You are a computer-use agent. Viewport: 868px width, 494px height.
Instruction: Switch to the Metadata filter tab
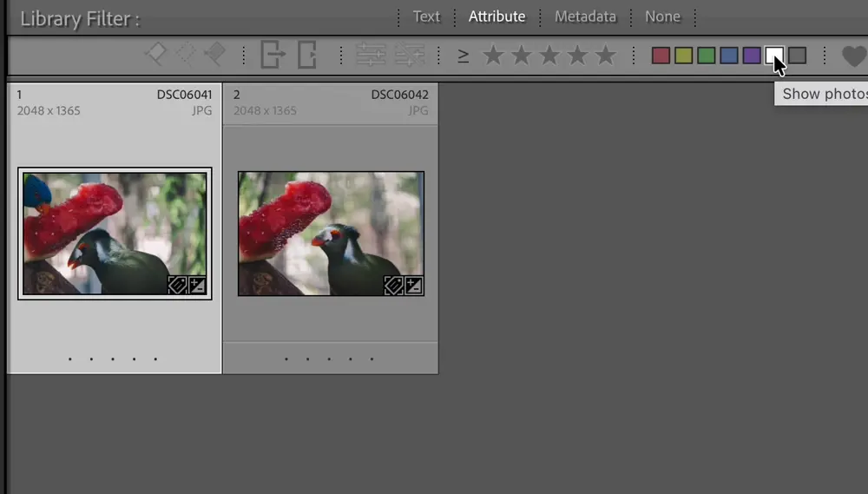[x=585, y=16]
